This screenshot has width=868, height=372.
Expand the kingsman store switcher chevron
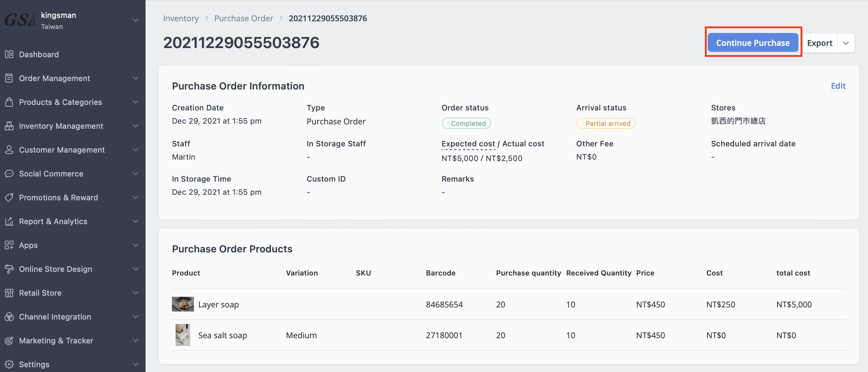(x=136, y=20)
